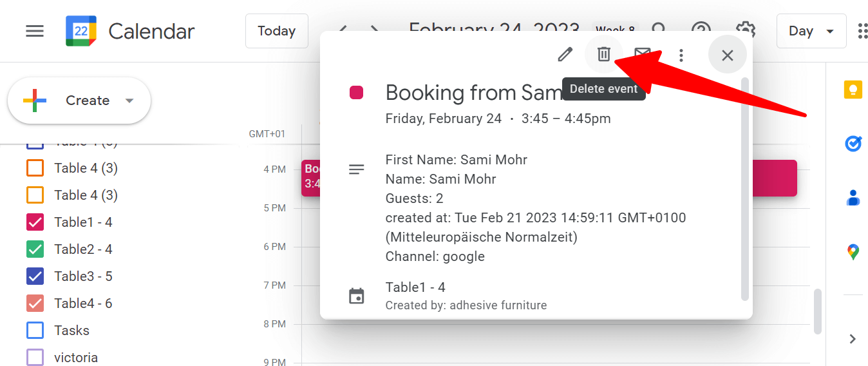Screen dimensions: 868x366
Task: Open the Day view dropdown
Action: [x=811, y=31]
